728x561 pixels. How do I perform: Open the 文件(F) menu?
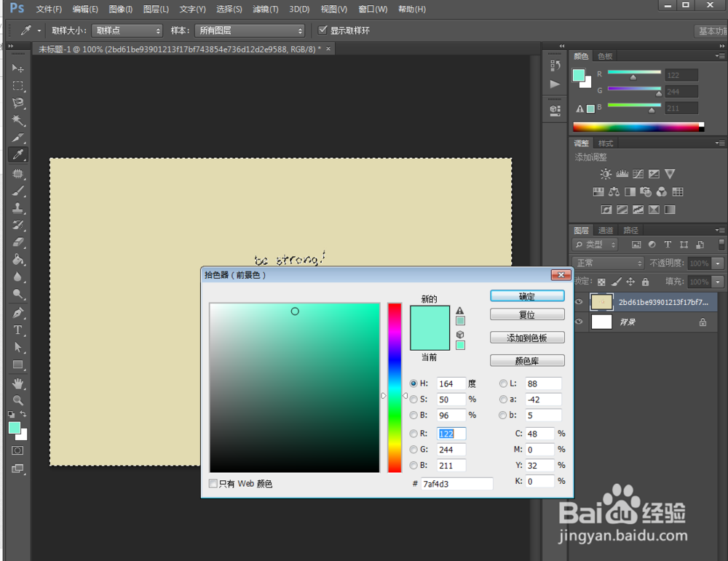click(49, 9)
